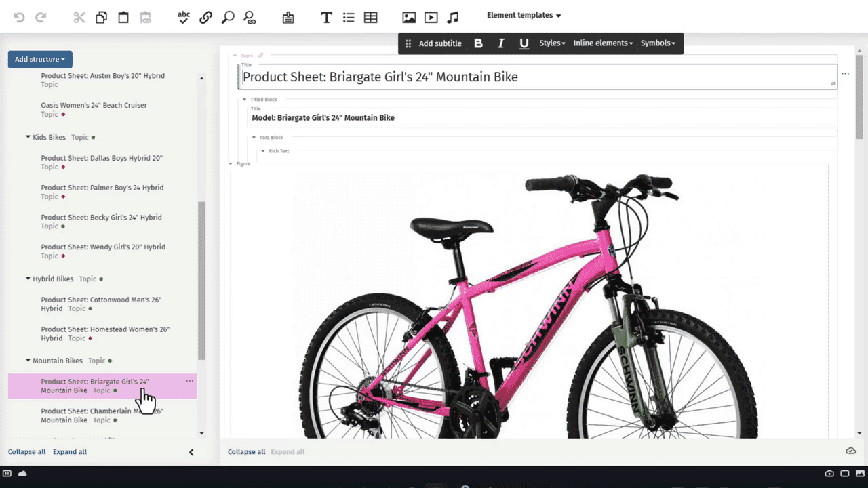Open the Symbols menu
Image resolution: width=868 pixels, height=488 pixels.
[657, 43]
